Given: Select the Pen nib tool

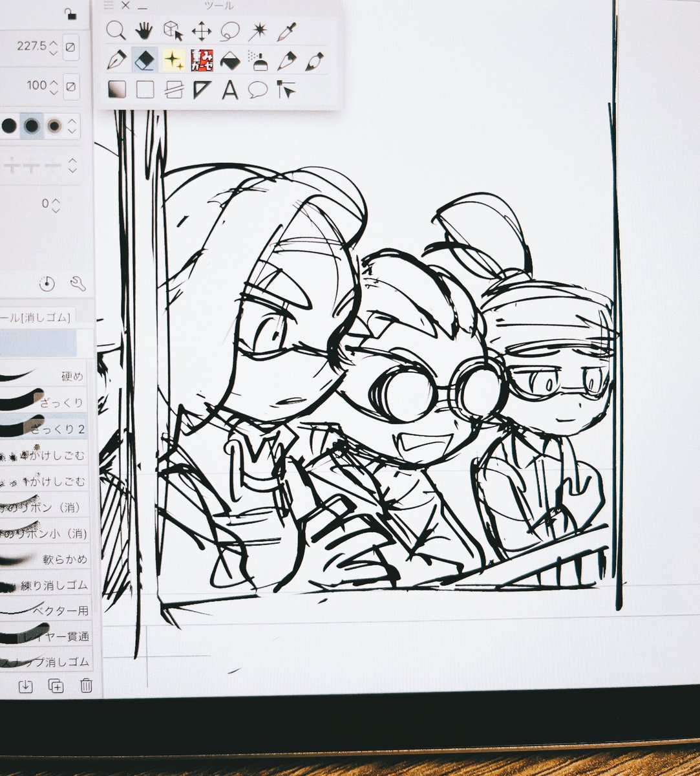Looking at the screenshot, I should point(116,60).
